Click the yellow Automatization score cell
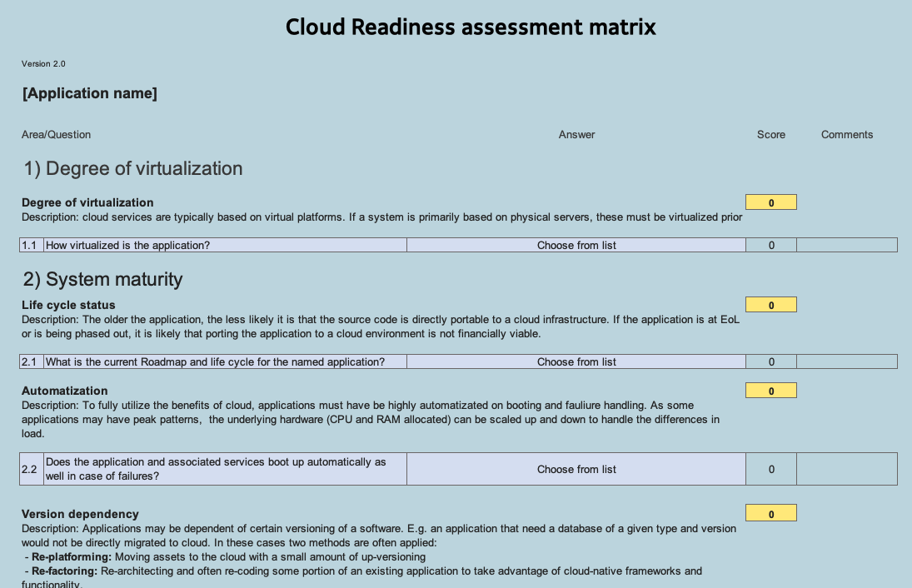This screenshot has height=588, width=912. [x=770, y=391]
